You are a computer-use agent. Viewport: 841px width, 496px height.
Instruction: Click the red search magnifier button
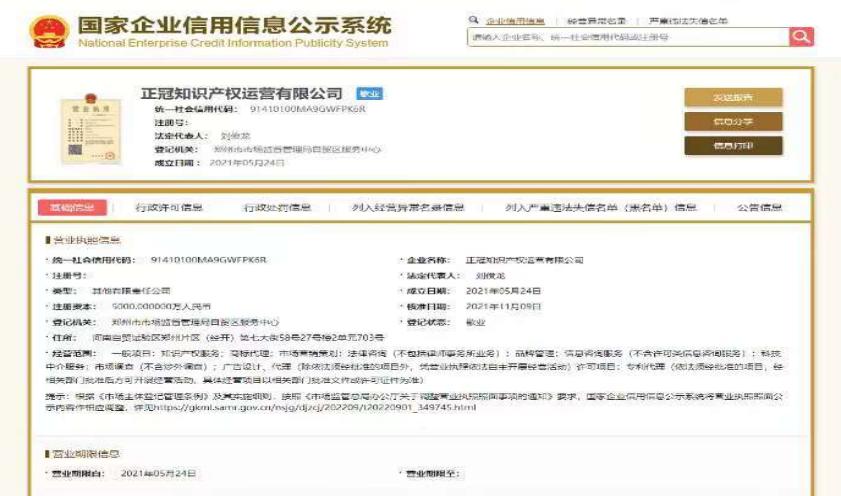pos(801,36)
